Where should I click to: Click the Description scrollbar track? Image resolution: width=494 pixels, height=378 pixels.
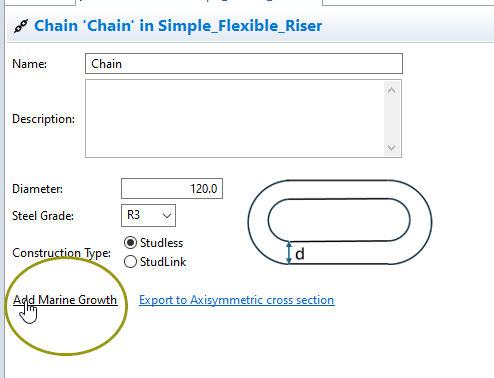pyautogui.click(x=392, y=119)
